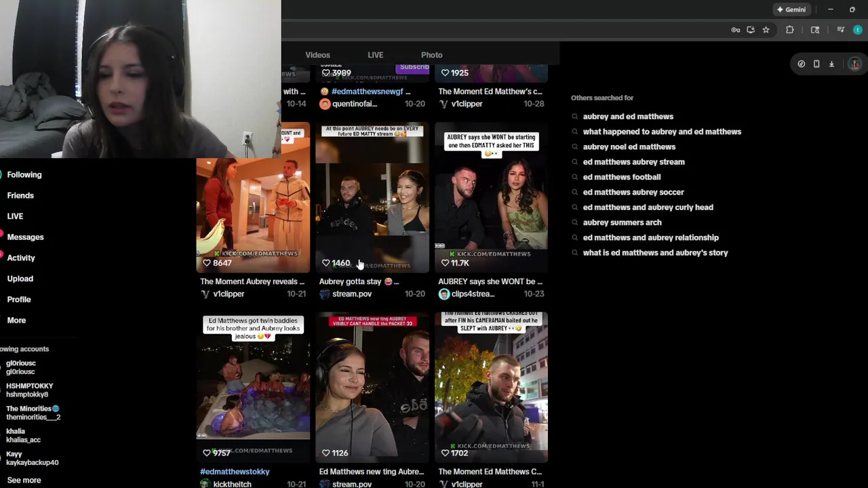Click the install app icon in address bar

[751, 30]
